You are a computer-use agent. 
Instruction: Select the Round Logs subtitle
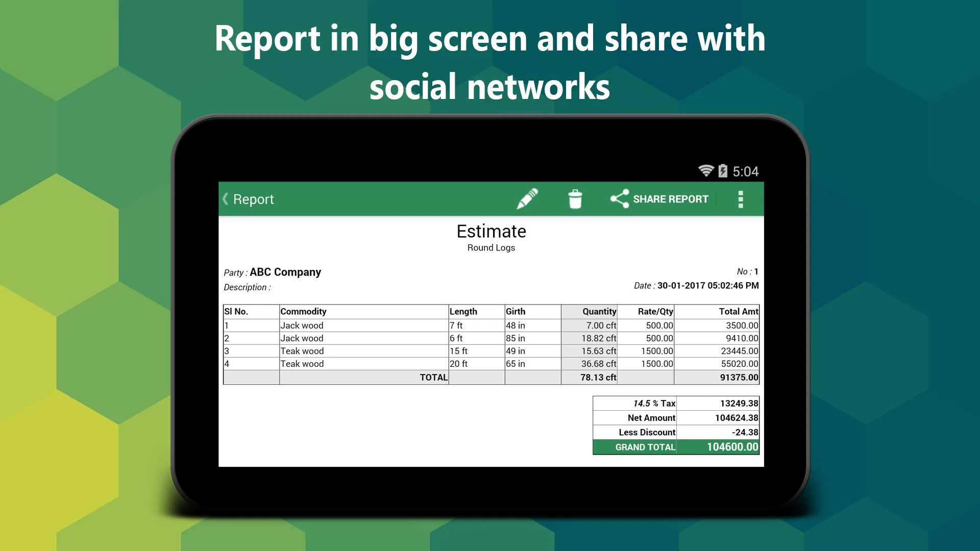coord(491,247)
